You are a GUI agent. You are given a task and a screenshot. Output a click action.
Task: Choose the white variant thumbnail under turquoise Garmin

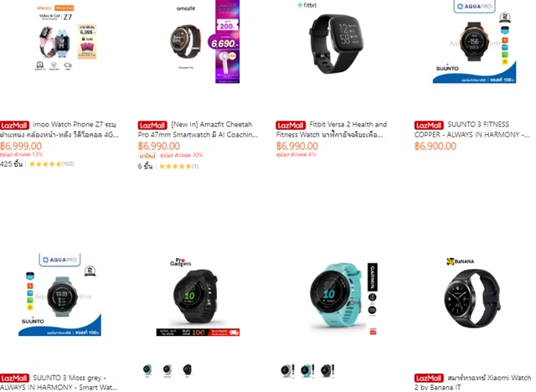coord(287,370)
